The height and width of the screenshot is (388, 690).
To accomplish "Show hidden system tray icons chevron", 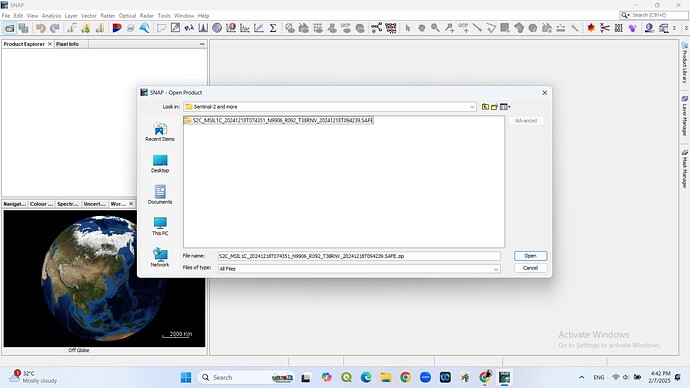I will point(581,377).
